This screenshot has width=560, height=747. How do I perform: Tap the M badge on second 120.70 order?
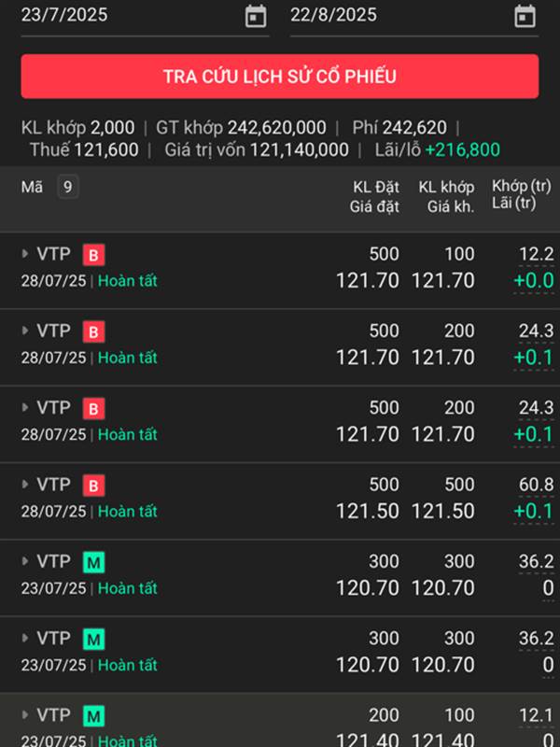point(94,640)
